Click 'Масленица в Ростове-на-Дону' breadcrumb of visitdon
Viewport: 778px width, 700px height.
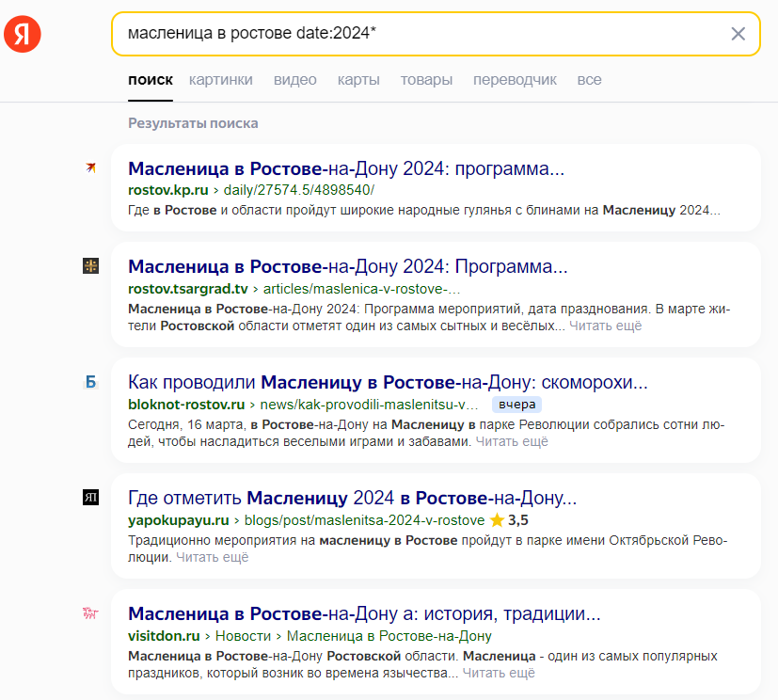389,635
